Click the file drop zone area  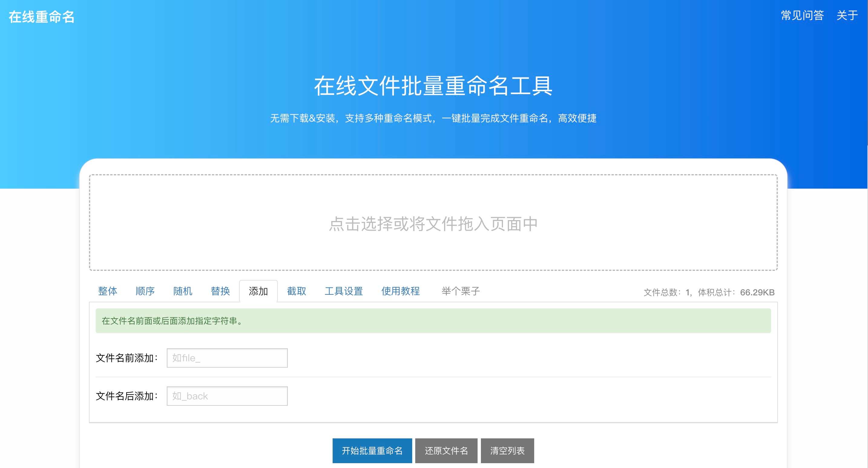coord(433,223)
